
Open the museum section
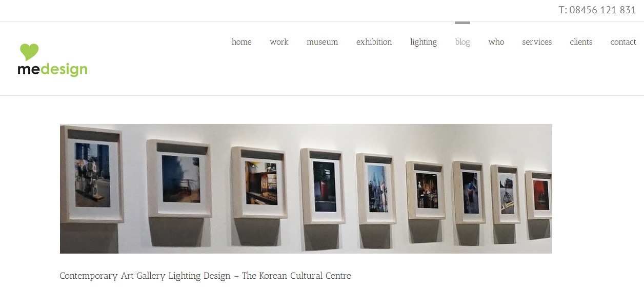pos(322,42)
